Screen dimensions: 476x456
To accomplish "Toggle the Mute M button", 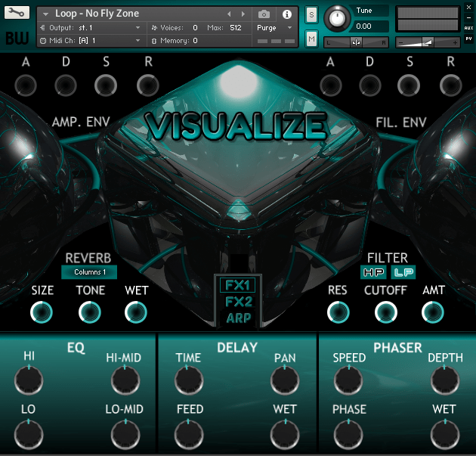I will (311, 39).
